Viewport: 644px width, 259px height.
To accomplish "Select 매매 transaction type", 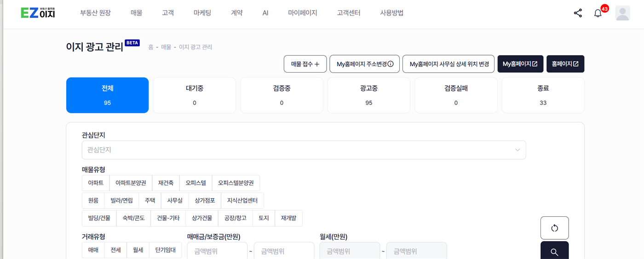I will tap(93, 250).
